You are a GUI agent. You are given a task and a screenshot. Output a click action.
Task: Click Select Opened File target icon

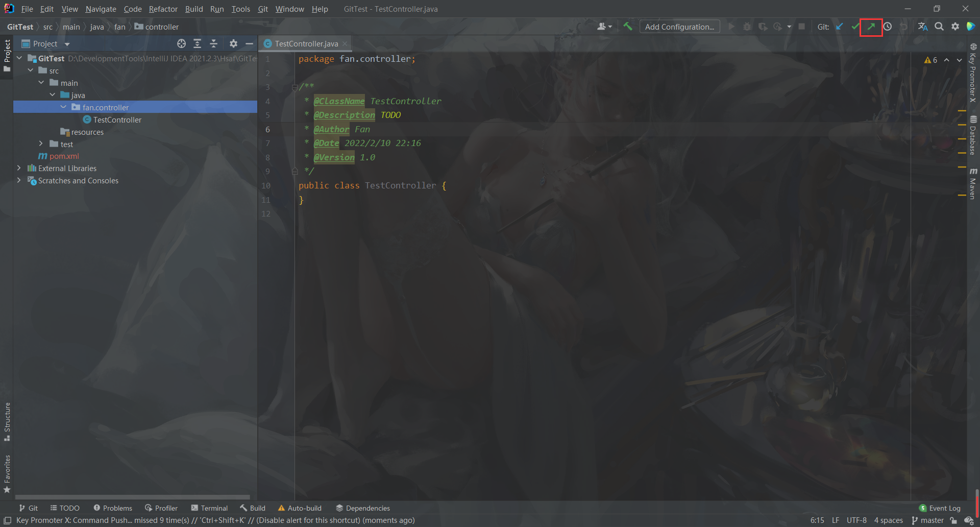(181, 44)
